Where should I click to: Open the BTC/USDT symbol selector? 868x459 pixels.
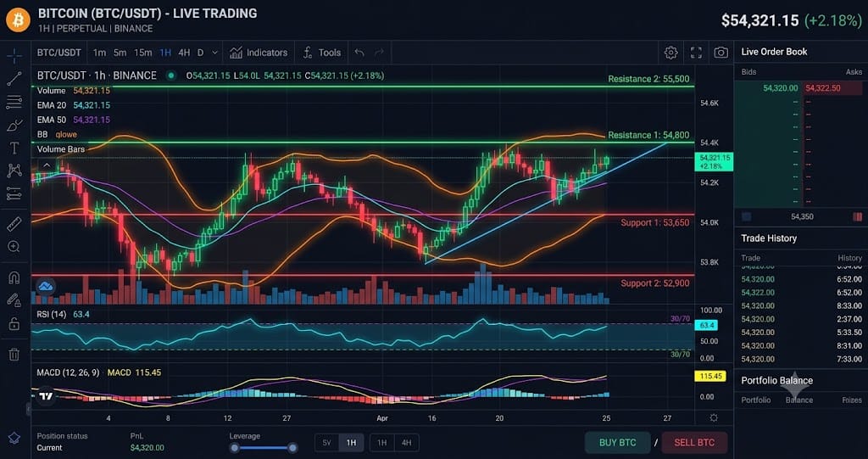pos(59,53)
